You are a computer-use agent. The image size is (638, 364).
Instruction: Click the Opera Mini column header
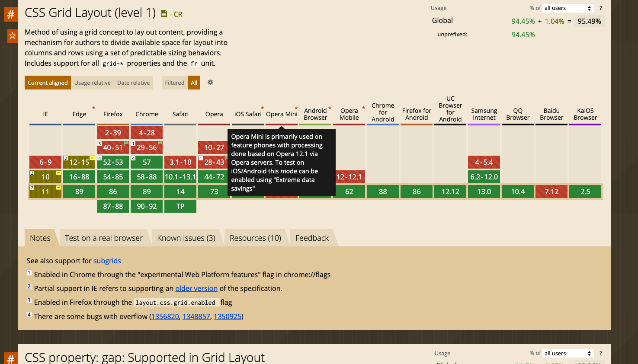click(x=282, y=114)
